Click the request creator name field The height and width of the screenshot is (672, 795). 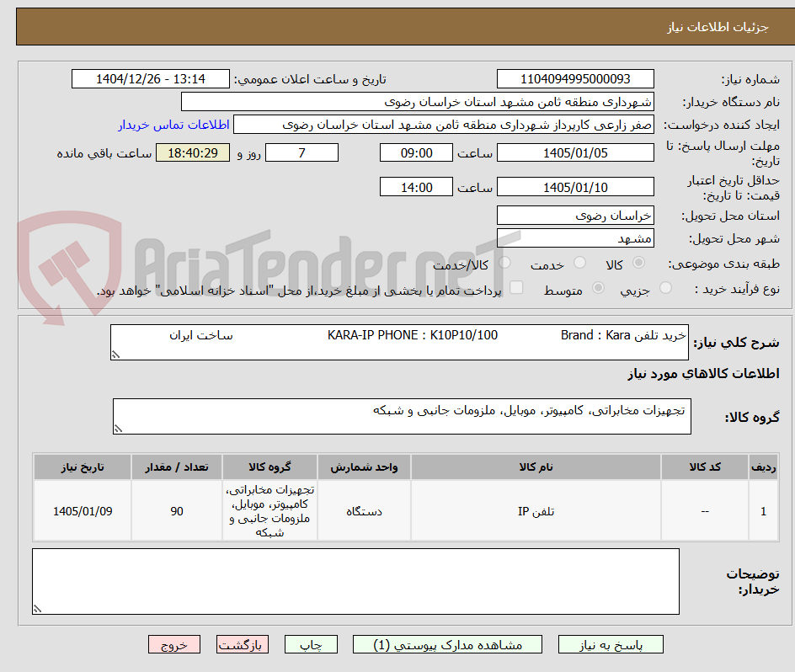coord(444,125)
